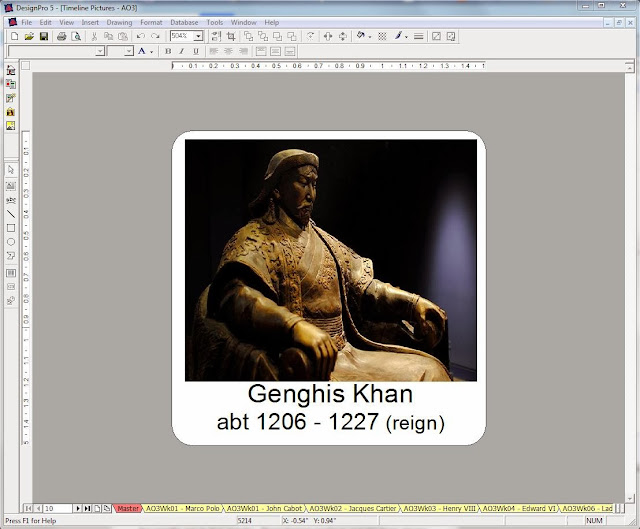This screenshot has width=640, height=529.
Task: Set vertical alignment to bottom
Action: [x=290, y=51]
